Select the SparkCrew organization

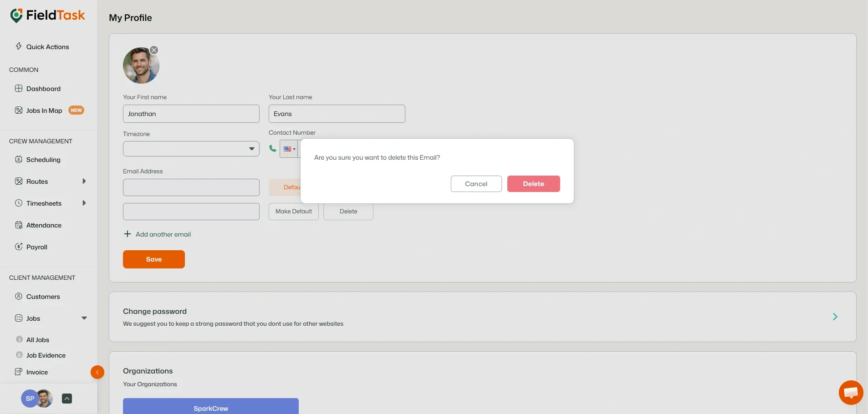(211, 406)
